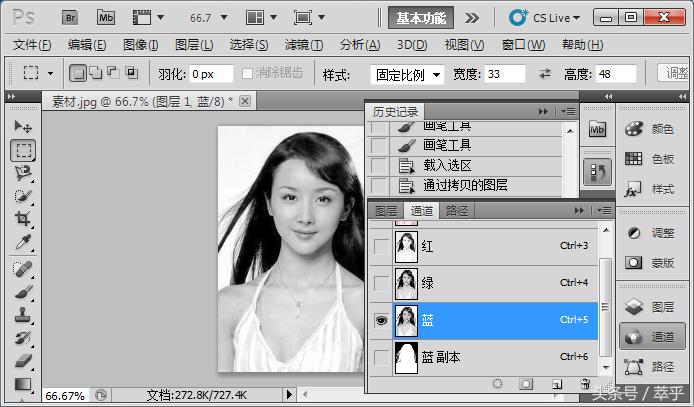Enable 消除锯齿 checkbox
Image resolution: width=694 pixels, height=407 pixels.
click(x=247, y=73)
